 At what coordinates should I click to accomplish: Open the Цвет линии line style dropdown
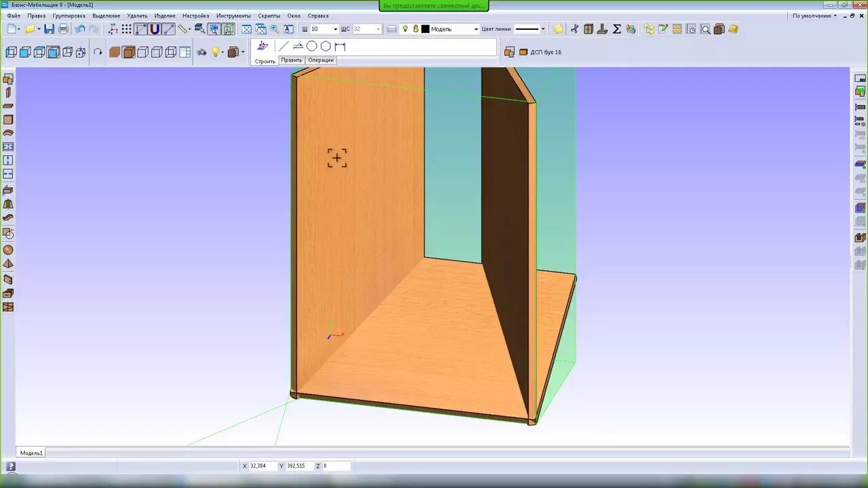point(542,29)
